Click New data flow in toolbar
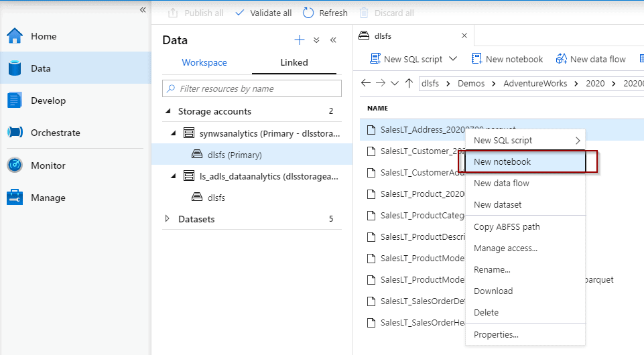644x355 pixels. point(590,59)
